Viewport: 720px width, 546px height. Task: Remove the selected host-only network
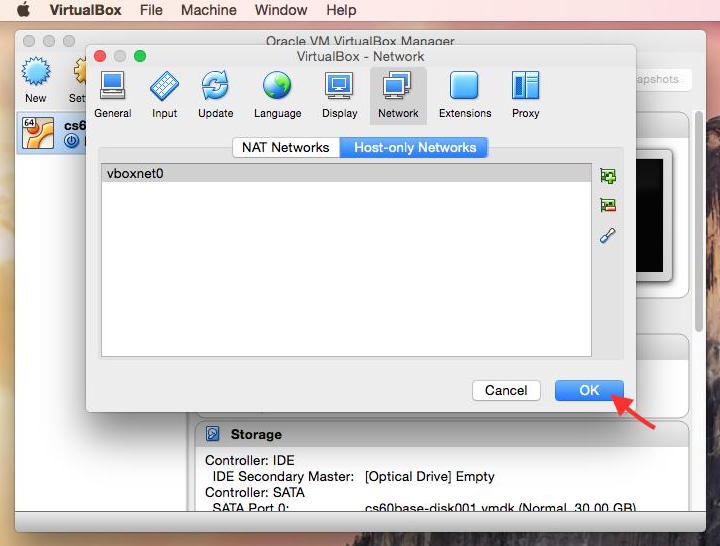point(608,205)
